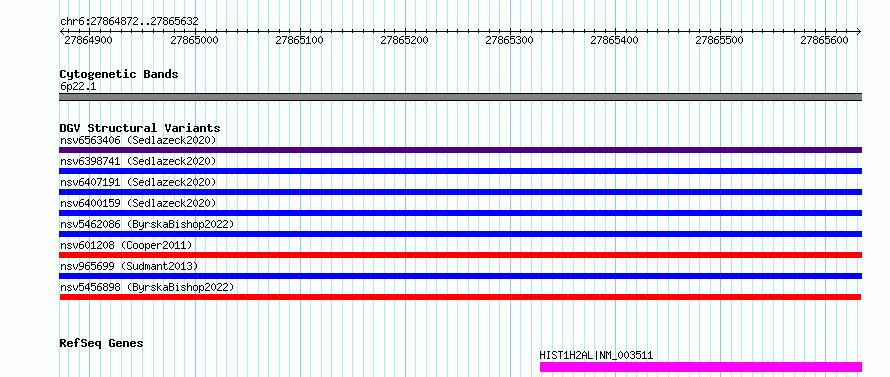Click ruler position 27864900

click(89, 40)
